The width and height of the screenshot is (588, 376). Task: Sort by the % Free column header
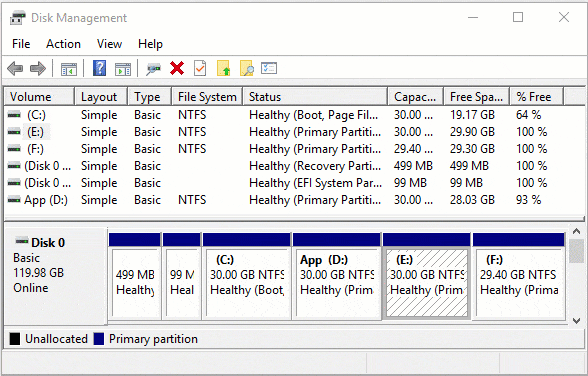click(x=537, y=97)
